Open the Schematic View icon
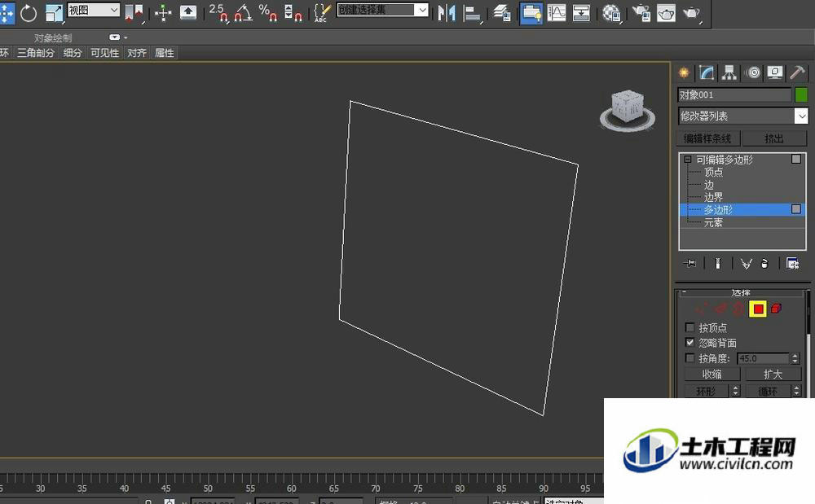 click(x=581, y=12)
